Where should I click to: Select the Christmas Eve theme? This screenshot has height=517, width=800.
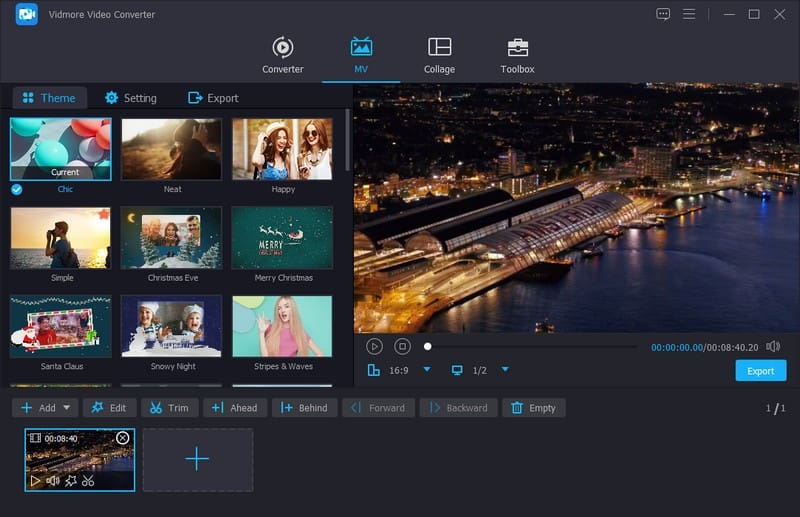(171, 238)
